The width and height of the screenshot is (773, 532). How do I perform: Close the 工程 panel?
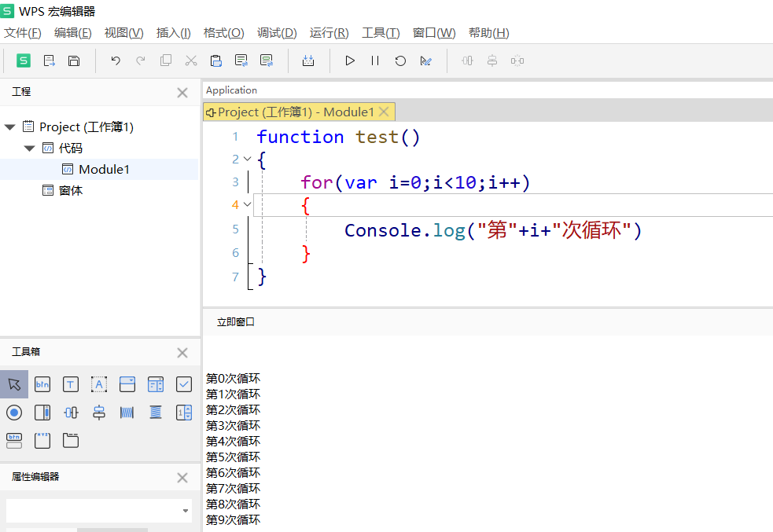pyautogui.click(x=182, y=93)
